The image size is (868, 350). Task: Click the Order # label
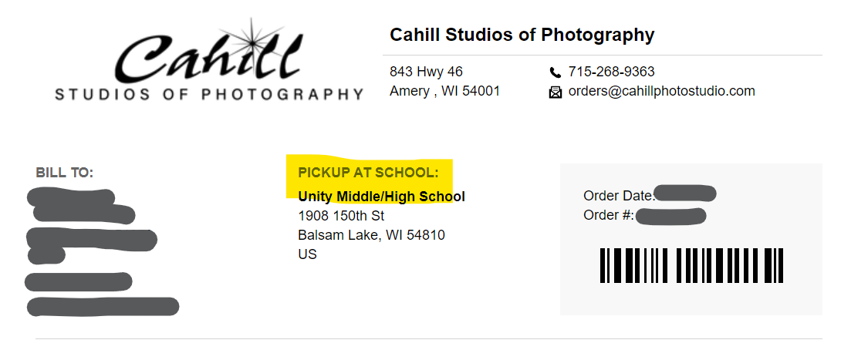tap(609, 215)
